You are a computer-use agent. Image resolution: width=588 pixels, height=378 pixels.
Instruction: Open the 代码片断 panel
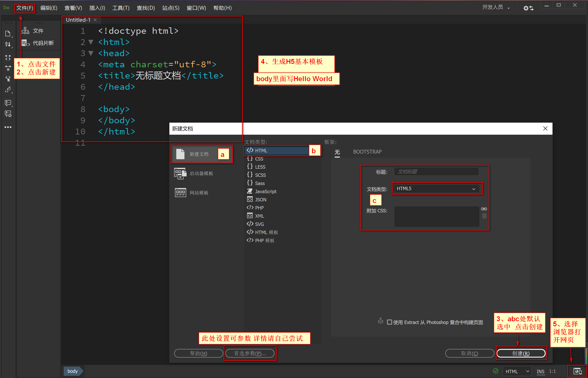[38, 43]
